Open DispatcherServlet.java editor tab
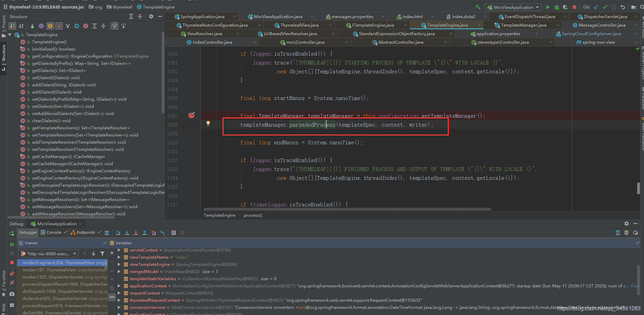Viewport: 644px width, 315px height. click(x=605, y=17)
